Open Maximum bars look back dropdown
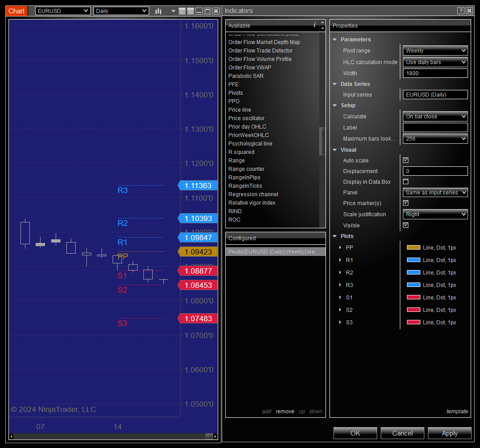The height and width of the screenshot is (448, 480). point(435,138)
